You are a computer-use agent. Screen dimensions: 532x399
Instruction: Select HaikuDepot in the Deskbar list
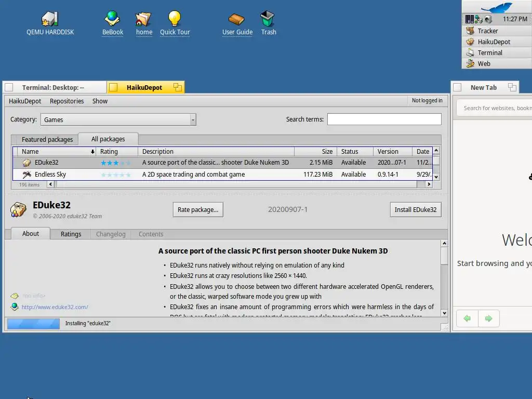[497, 42]
